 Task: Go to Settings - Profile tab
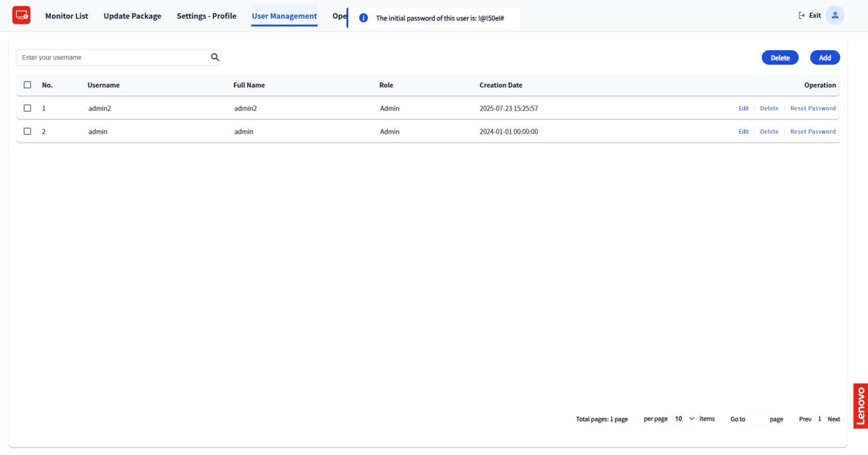coord(206,16)
